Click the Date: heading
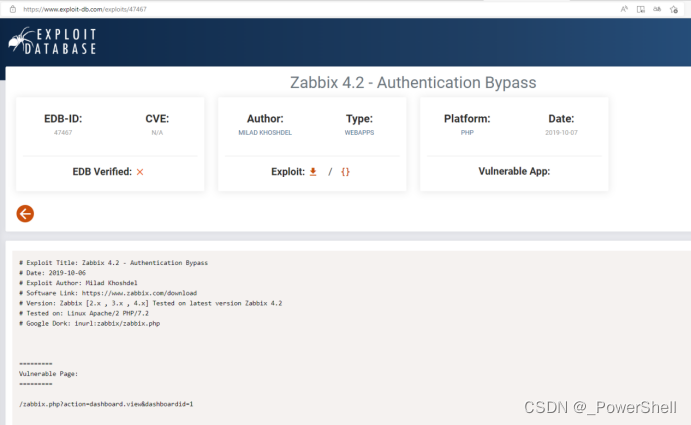This screenshot has height=425, width=691. pos(561,119)
